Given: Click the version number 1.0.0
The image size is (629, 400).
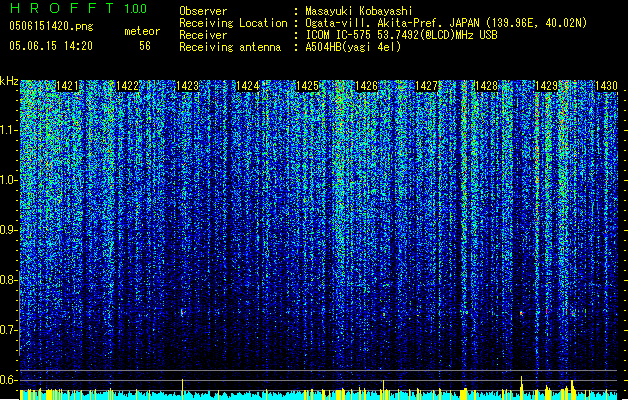Looking at the screenshot, I should pos(135,9).
